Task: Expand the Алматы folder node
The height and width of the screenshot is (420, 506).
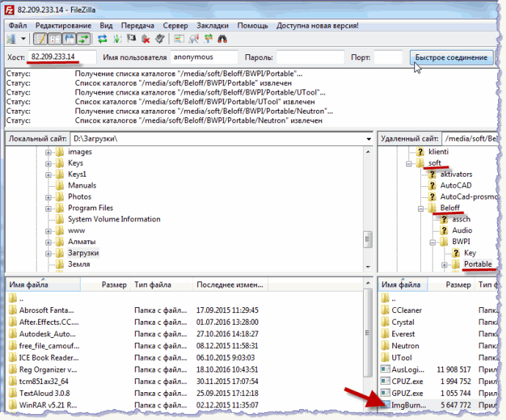Action: pyautogui.click(x=48, y=243)
